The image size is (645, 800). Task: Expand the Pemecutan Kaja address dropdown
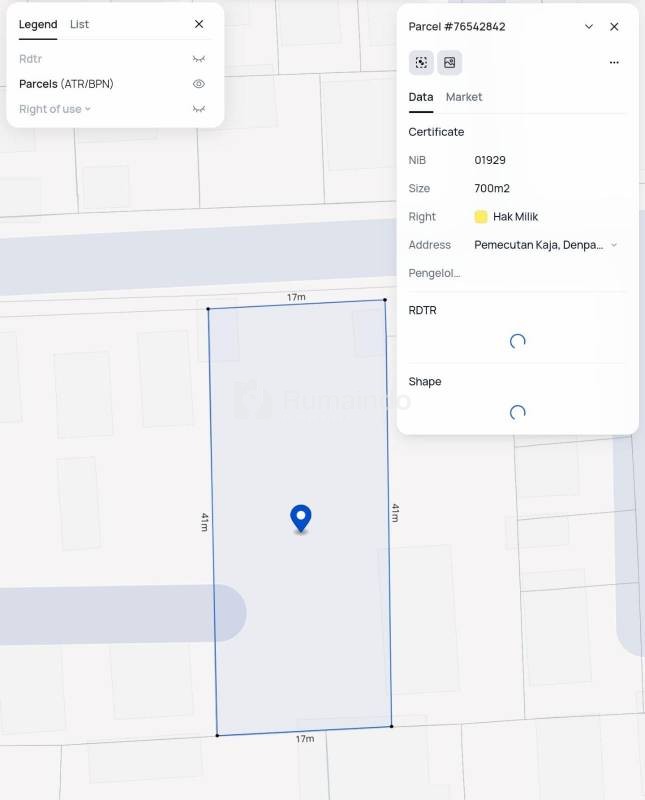coord(613,245)
